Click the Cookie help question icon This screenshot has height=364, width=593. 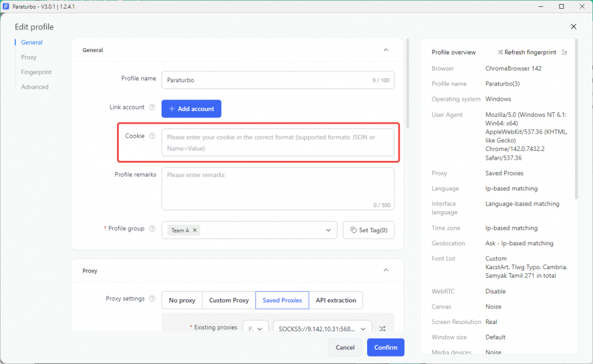pyautogui.click(x=152, y=136)
